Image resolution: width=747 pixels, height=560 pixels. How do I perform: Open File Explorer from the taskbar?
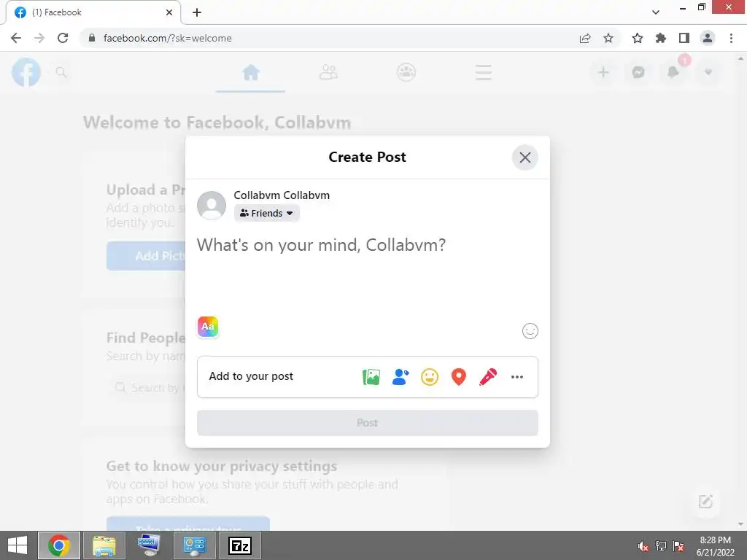tap(104, 545)
